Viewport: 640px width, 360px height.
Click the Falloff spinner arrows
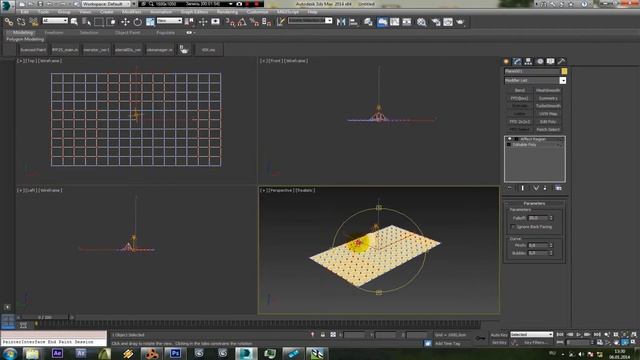(x=551, y=218)
